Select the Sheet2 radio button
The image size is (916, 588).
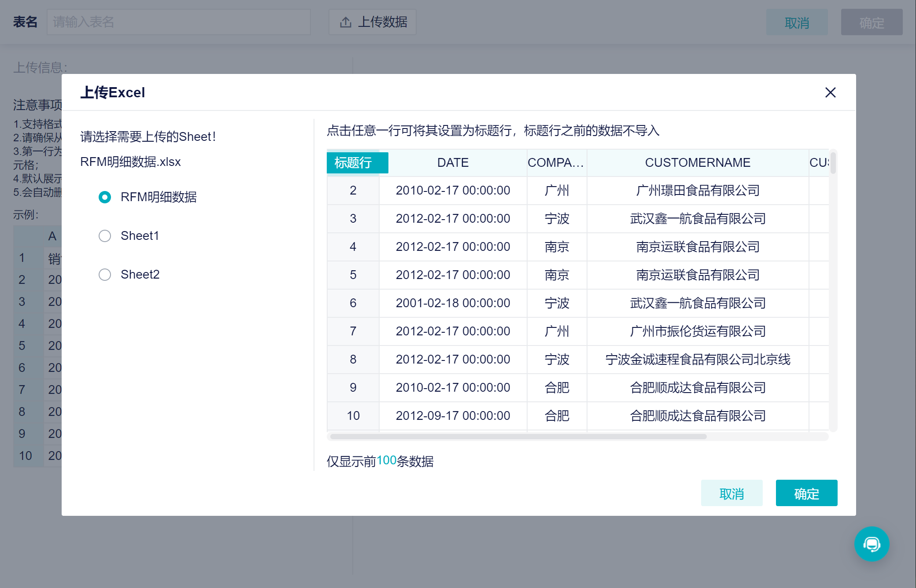(x=105, y=275)
